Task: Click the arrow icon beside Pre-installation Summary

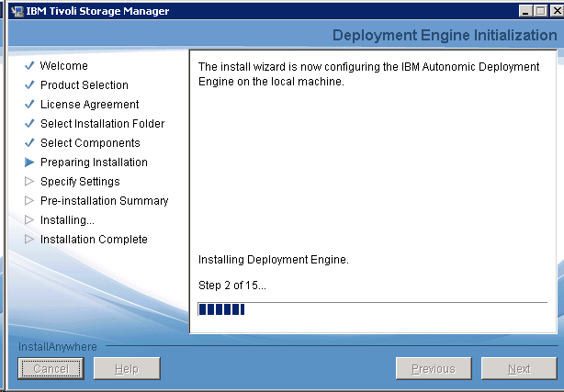Action: tap(29, 201)
